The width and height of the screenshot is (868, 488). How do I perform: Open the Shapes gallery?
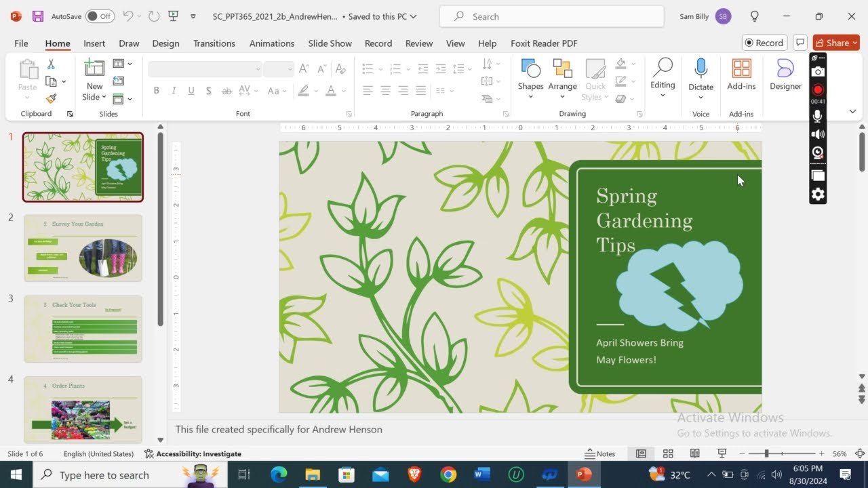pyautogui.click(x=530, y=79)
